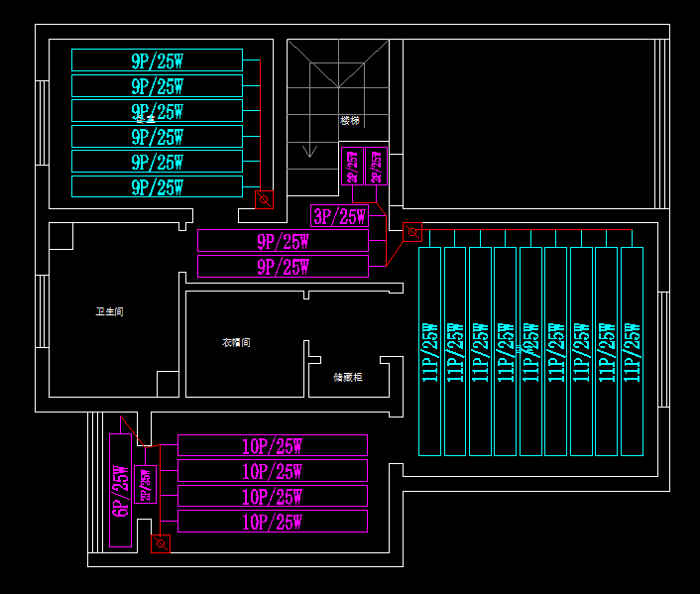Select the lower magenta 9P/25W panel
This screenshot has width=700, height=594.
coord(283,267)
